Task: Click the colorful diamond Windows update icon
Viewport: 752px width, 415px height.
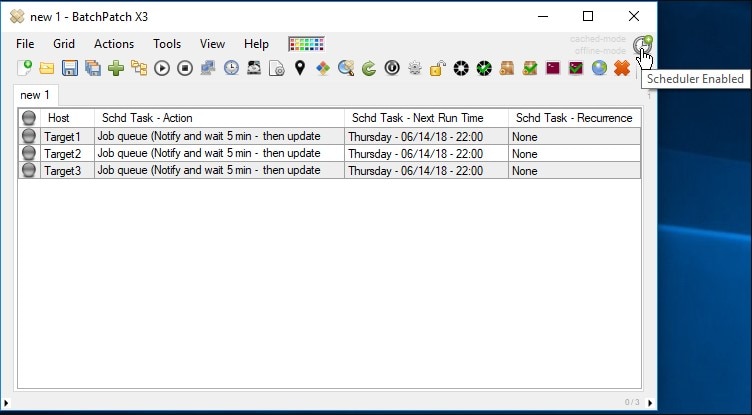Action: (x=323, y=68)
